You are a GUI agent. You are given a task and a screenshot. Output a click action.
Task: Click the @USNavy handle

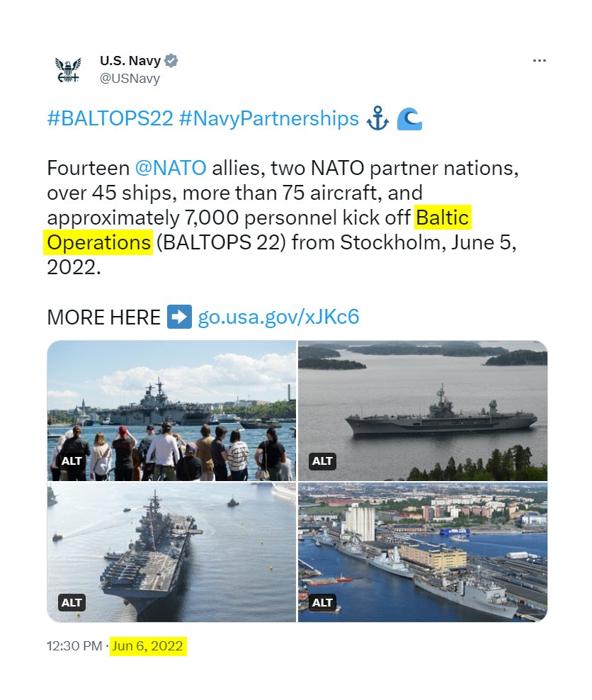point(130,78)
